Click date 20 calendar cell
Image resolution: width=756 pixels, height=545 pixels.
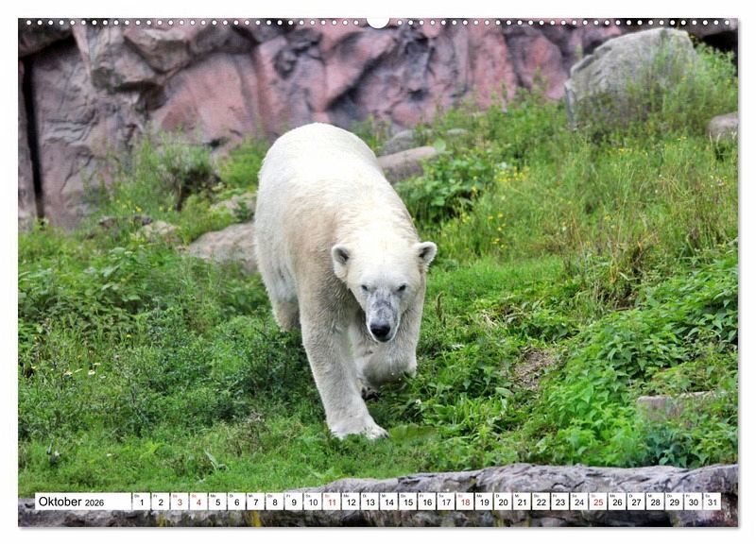(x=503, y=502)
